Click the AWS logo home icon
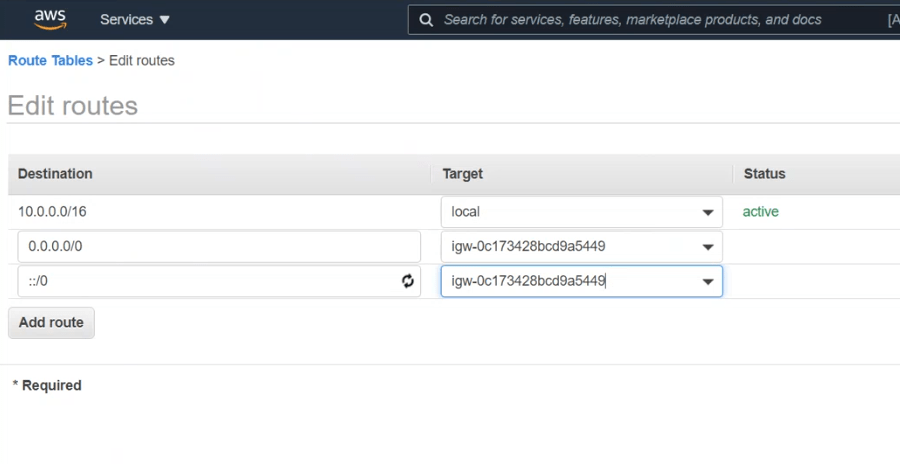 (50, 19)
